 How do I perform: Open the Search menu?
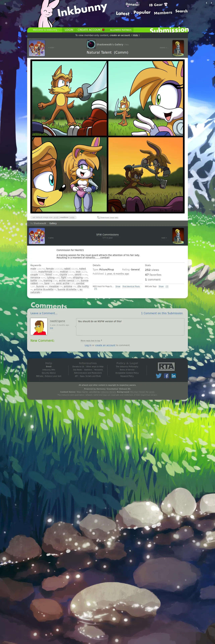(181, 11)
